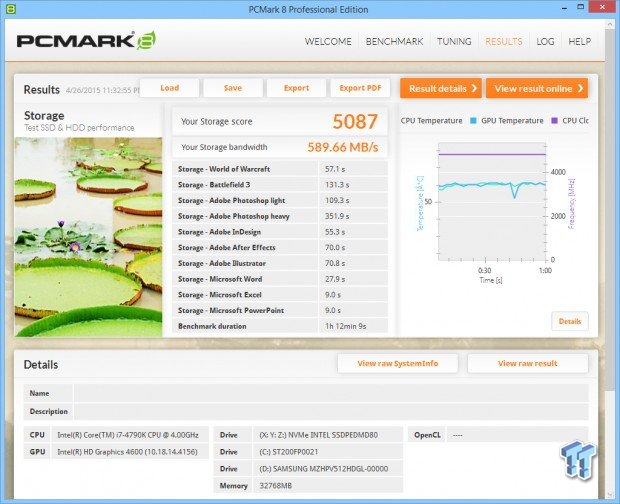
Task: Click the Adobe Photoshop light row
Action: click(x=280, y=200)
